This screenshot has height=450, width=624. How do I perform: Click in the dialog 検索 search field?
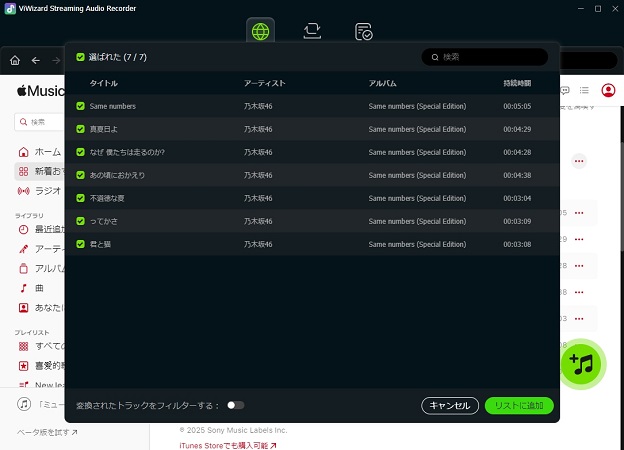point(485,57)
